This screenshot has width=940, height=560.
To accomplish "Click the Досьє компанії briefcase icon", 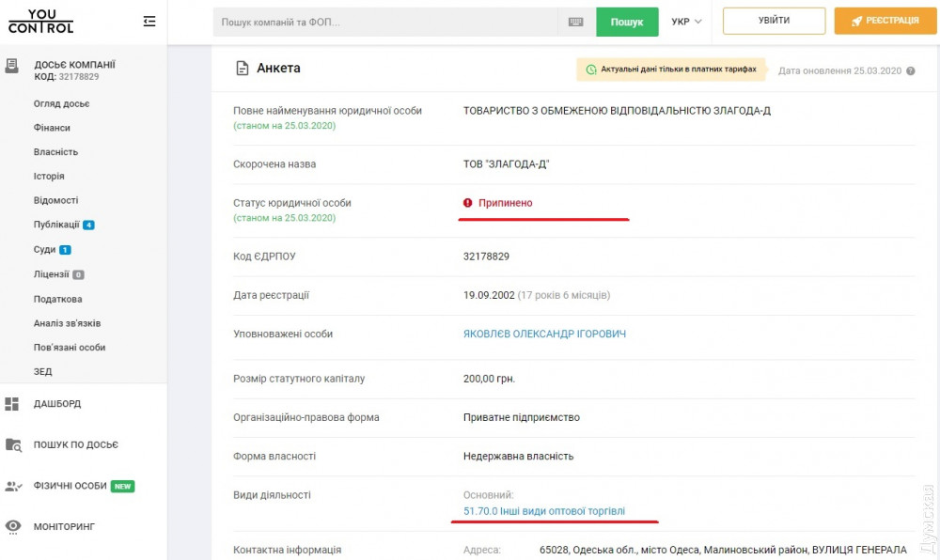I will click(x=12, y=66).
